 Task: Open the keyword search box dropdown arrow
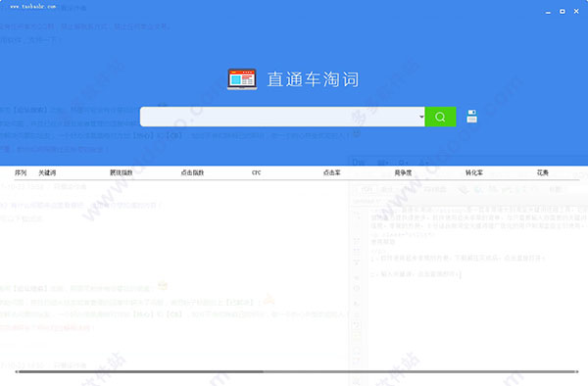coord(421,117)
